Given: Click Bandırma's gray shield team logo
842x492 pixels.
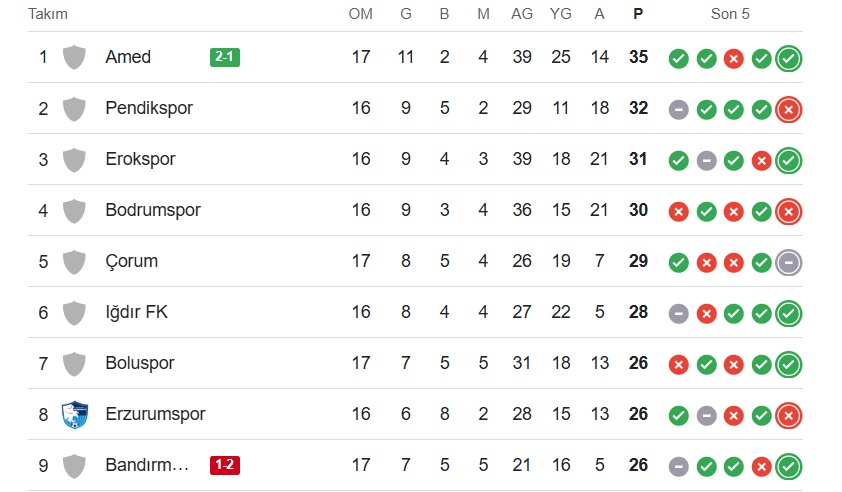Looking at the screenshot, I should [x=74, y=465].
